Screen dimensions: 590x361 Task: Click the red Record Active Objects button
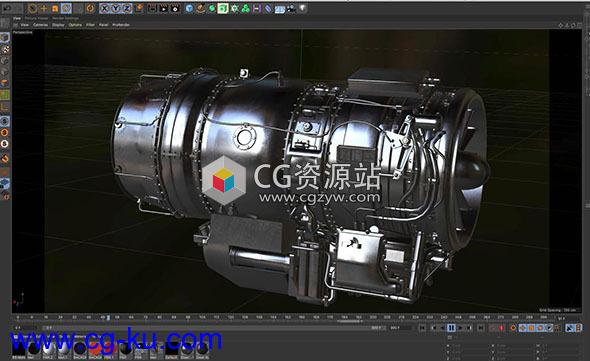coord(501,328)
